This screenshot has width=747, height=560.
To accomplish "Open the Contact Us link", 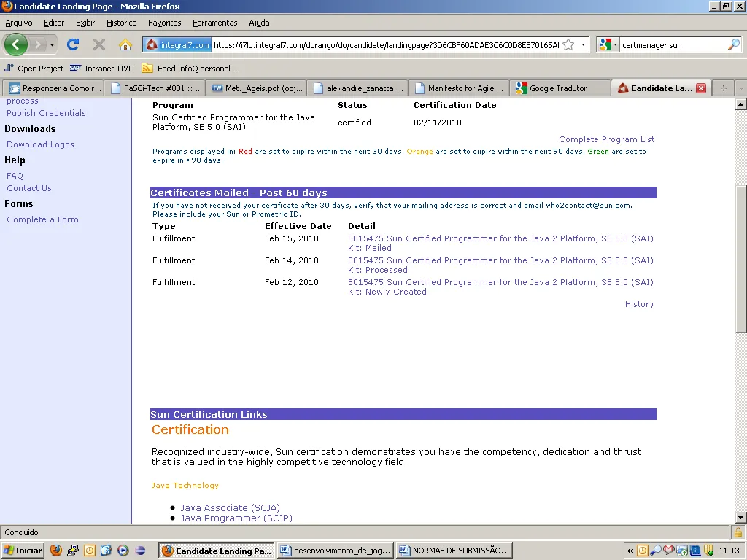I will coord(29,188).
